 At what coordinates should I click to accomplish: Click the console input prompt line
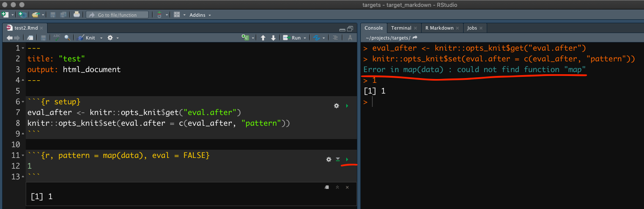(502, 102)
